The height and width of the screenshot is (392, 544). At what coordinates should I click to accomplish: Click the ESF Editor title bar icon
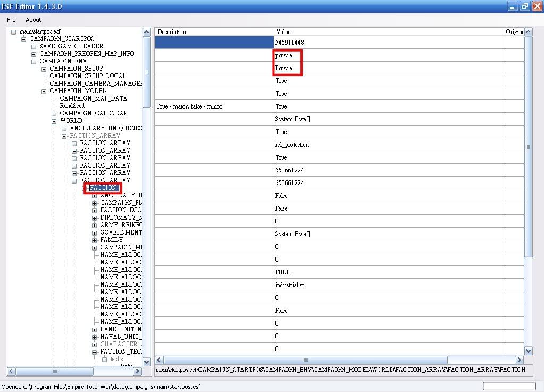point(5,6)
